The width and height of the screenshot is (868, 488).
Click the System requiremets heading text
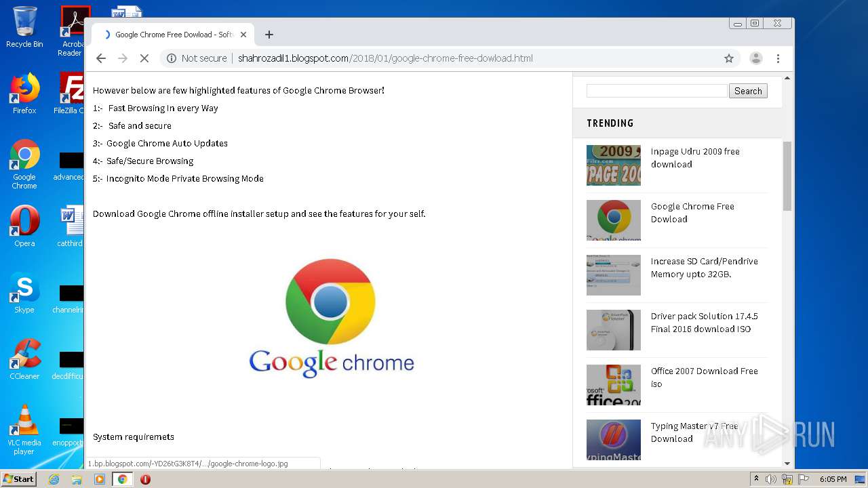134,437
